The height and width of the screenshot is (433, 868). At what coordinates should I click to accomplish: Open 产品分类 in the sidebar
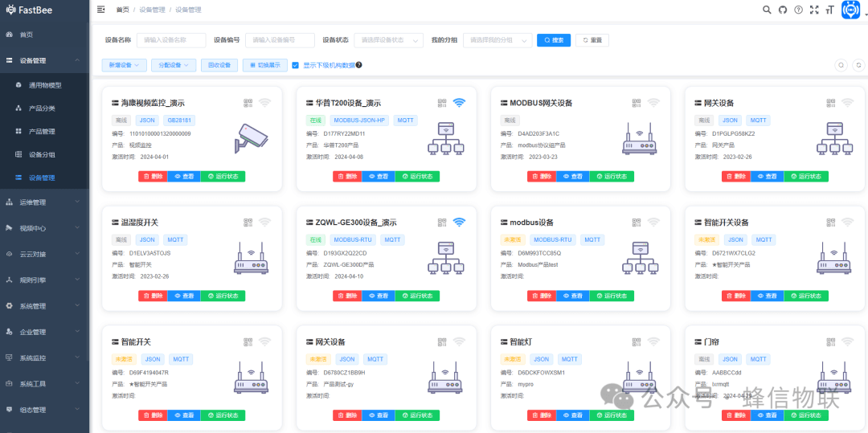pos(44,108)
